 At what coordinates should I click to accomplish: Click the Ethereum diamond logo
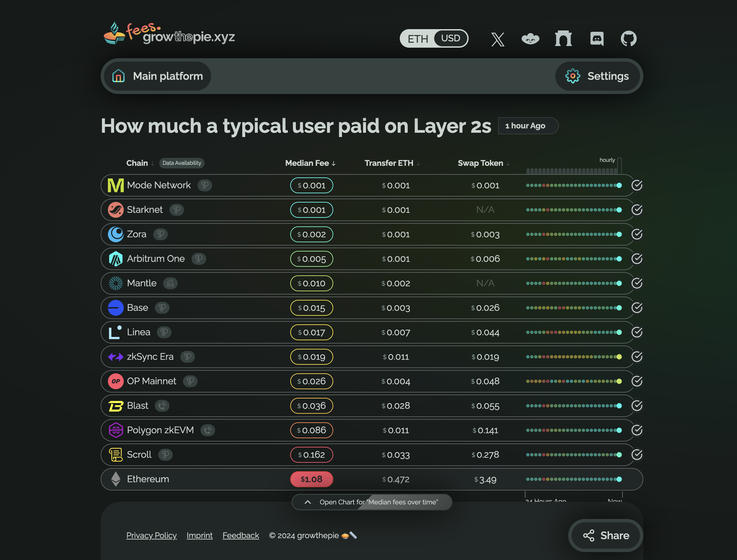116,479
